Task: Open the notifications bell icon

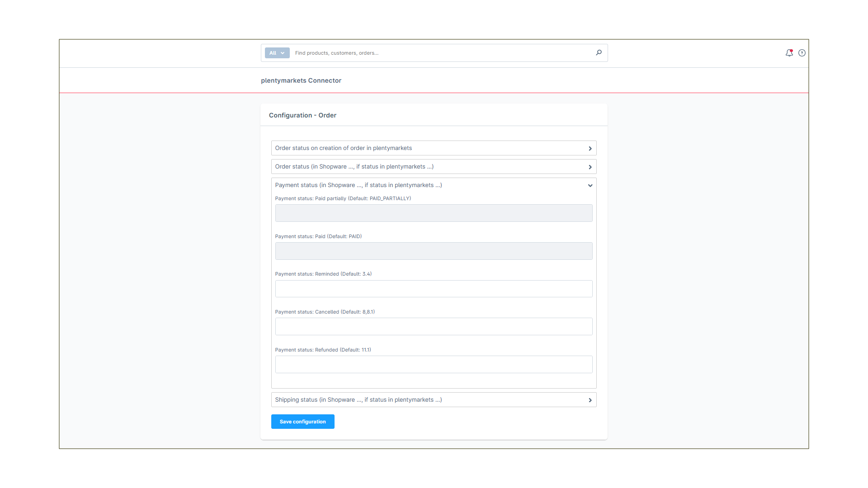Action: tap(789, 53)
